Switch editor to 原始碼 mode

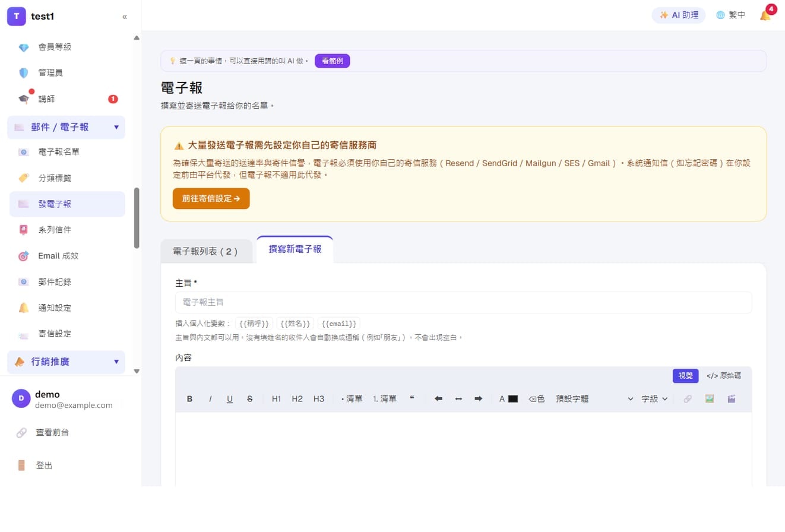[x=724, y=376]
